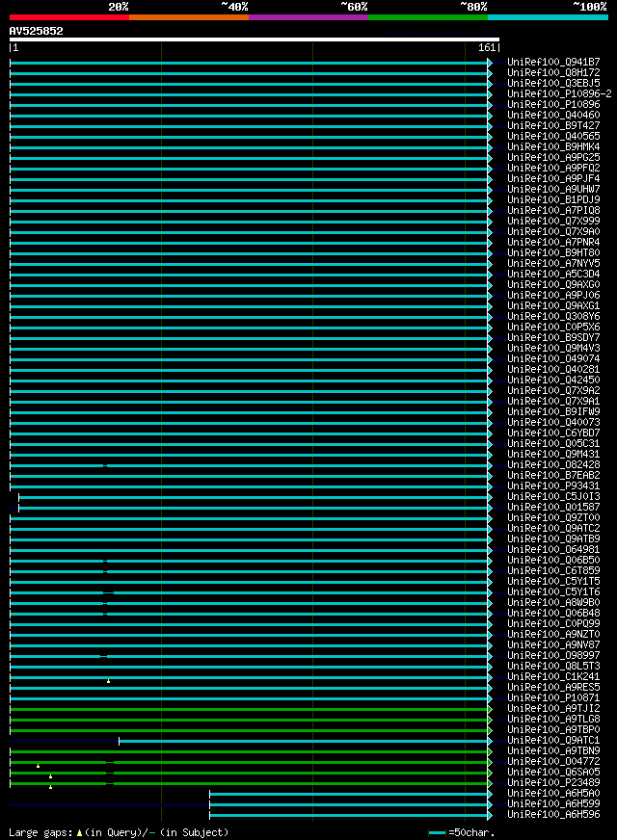Select hit label UniRef100_B9IFW9
Screen dimensions: 617x840
[553, 412]
